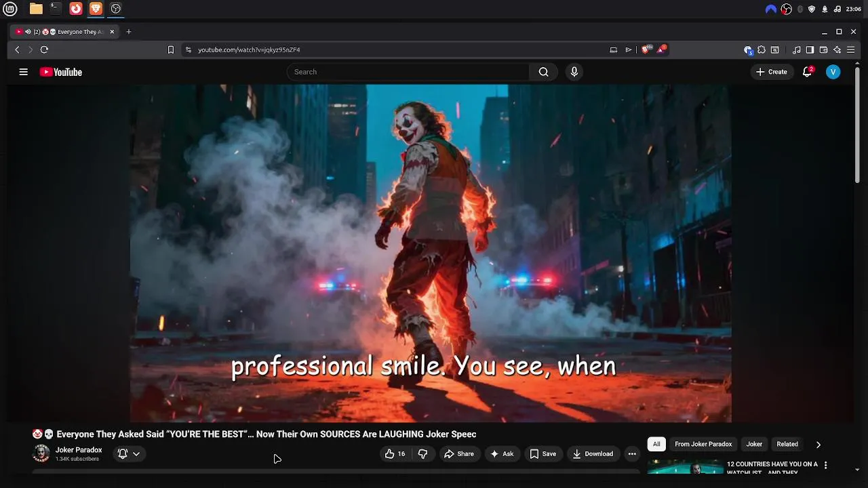Viewport: 868px width, 488px height.
Task: Click the scrollbar up arrow at the top
Action: (857, 63)
